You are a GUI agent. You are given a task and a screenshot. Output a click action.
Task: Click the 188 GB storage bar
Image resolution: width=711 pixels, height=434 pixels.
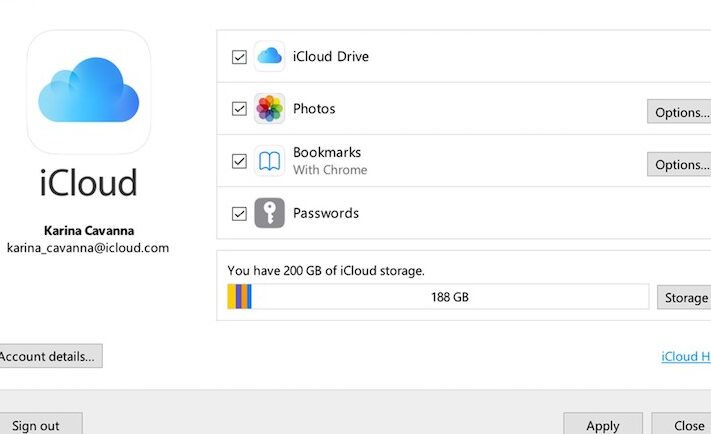[438, 297]
